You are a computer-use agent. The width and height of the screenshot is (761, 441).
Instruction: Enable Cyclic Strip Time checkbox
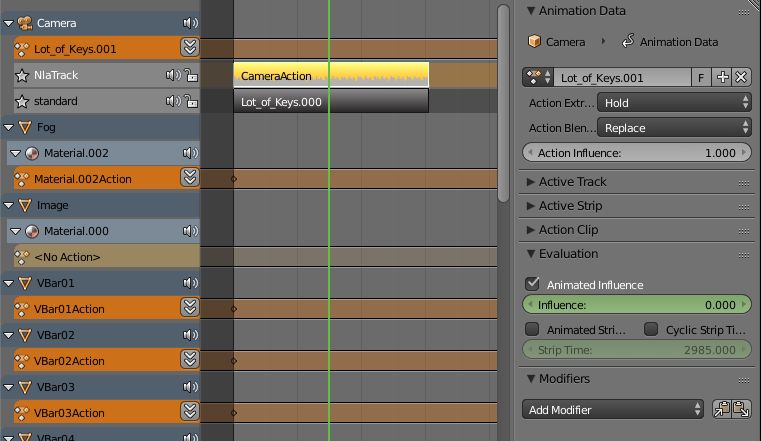coord(651,329)
